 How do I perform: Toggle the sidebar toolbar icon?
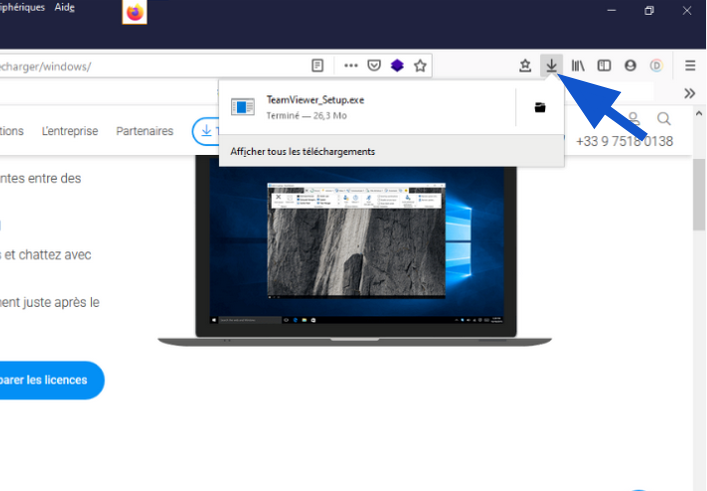tap(604, 66)
